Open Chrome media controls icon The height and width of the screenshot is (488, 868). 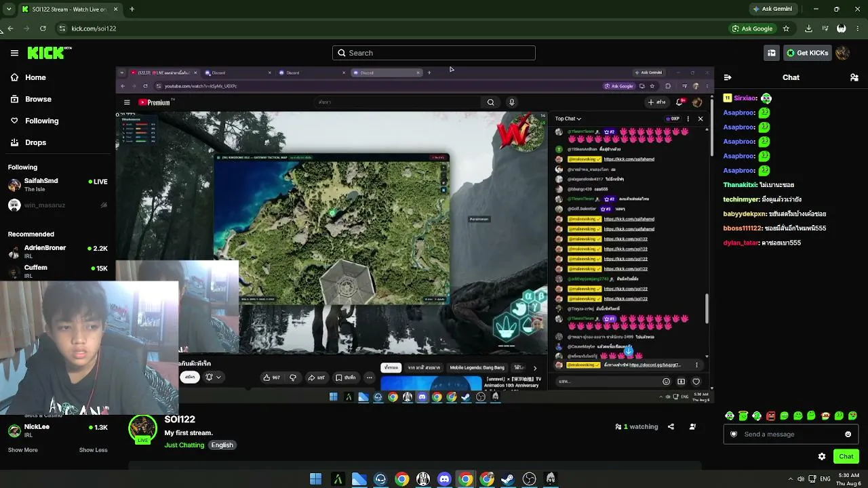pos(825,28)
